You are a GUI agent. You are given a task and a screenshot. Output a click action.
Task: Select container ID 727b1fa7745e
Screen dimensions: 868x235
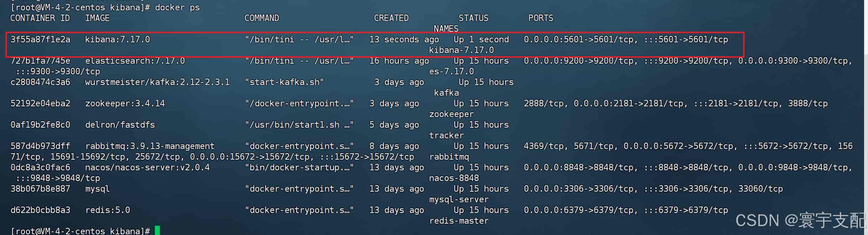coord(40,61)
